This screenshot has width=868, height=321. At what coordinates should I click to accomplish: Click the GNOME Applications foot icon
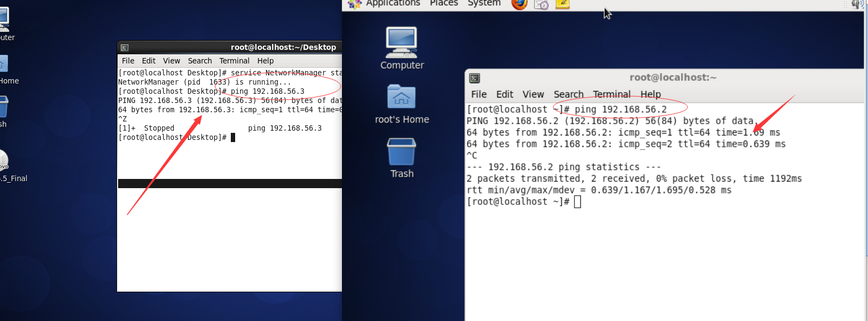tap(354, 4)
